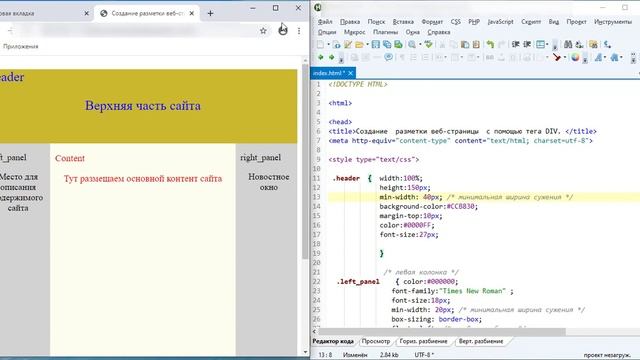Viewport: 640px width, 360px height.
Task: Click the .left_panel selector in code
Action: click(358, 282)
